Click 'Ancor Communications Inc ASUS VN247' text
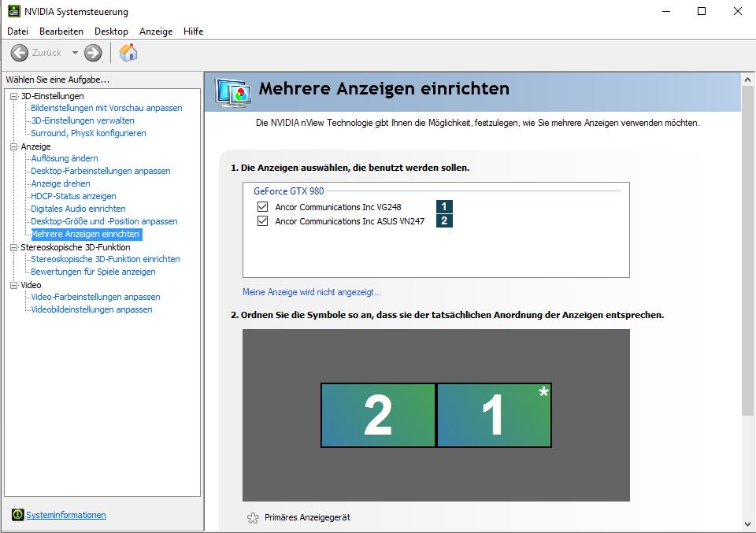 tap(350, 221)
